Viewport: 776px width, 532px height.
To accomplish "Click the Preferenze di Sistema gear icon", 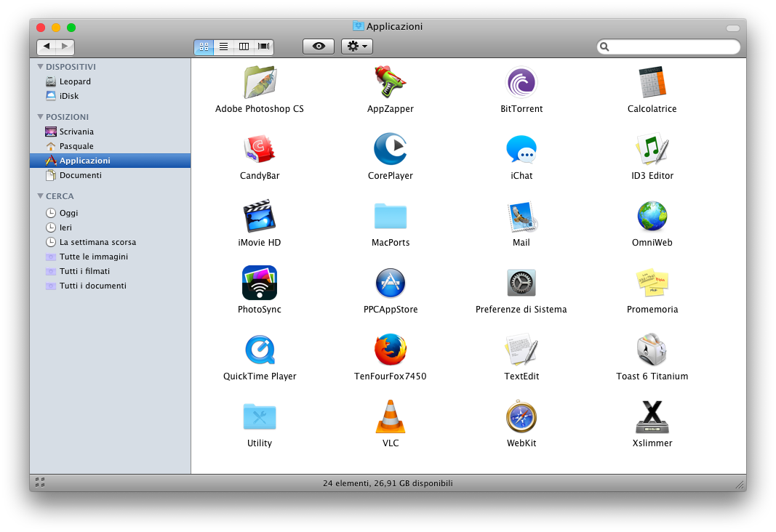I will [521, 283].
